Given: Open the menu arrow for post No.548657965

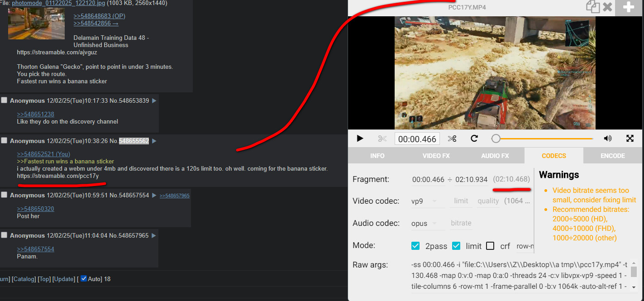Looking at the screenshot, I should point(154,236).
